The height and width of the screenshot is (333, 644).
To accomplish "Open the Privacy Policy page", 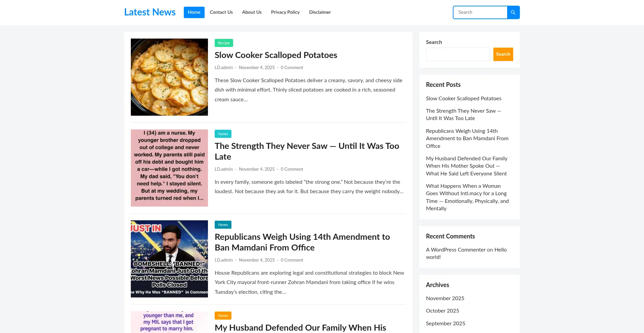I will pos(285,12).
